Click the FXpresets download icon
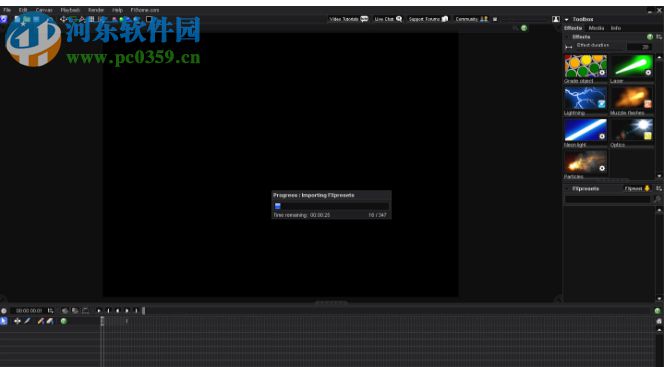The width and height of the screenshot is (666, 367). (x=647, y=188)
